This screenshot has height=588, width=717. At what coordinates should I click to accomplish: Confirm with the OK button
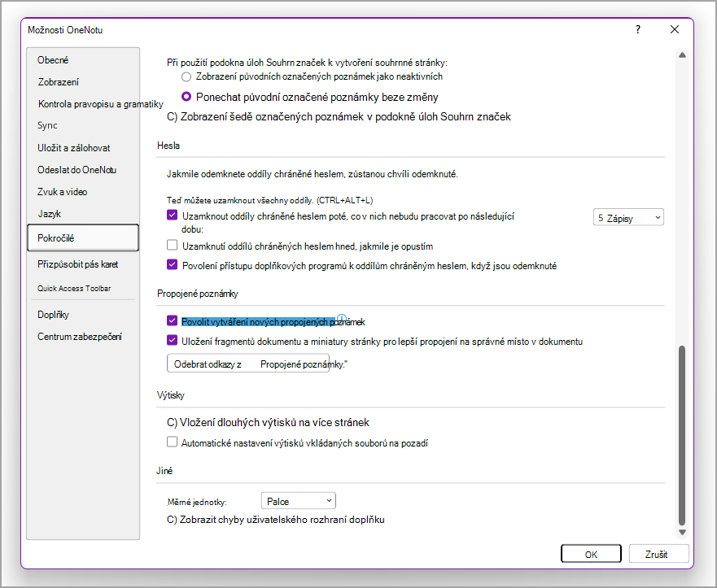tap(591, 554)
